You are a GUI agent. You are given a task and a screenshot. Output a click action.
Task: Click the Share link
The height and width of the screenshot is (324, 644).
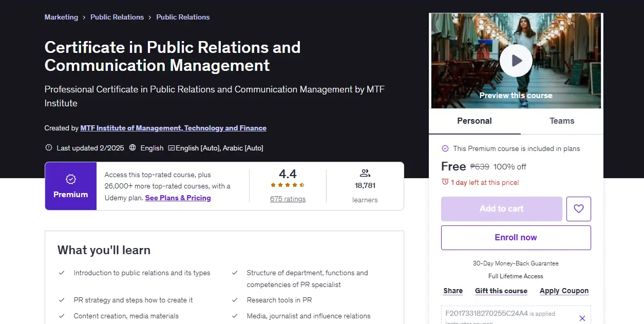[x=453, y=291]
